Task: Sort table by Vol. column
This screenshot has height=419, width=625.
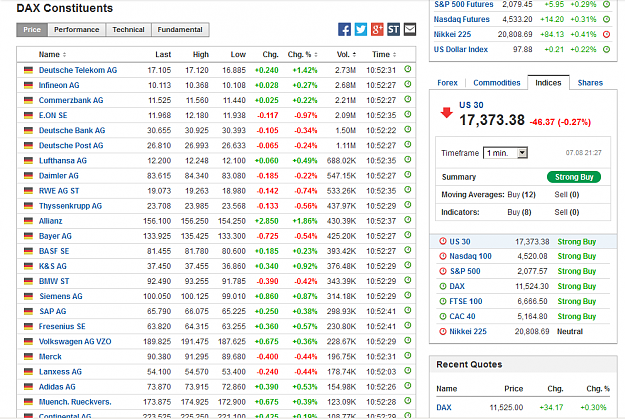Action: tap(346, 55)
